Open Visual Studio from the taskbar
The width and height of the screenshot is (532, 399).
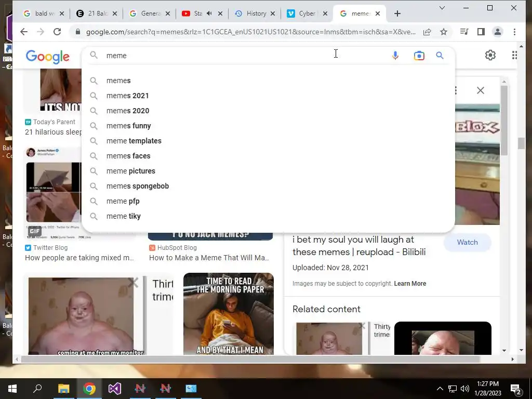click(115, 389)
